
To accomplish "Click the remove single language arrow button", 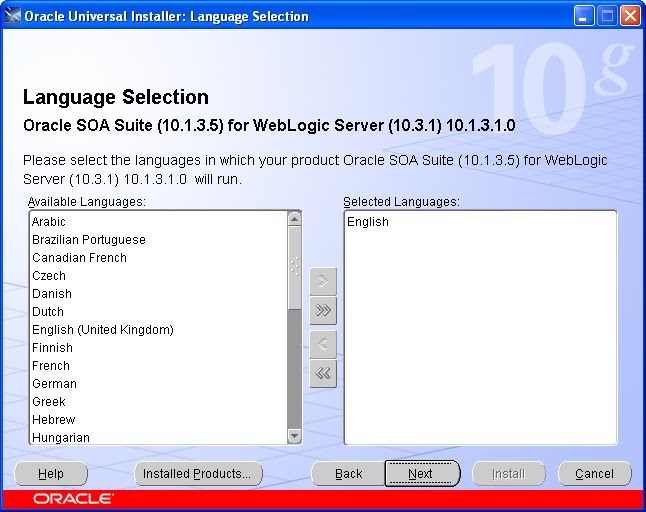I will (x=323, y=344).
